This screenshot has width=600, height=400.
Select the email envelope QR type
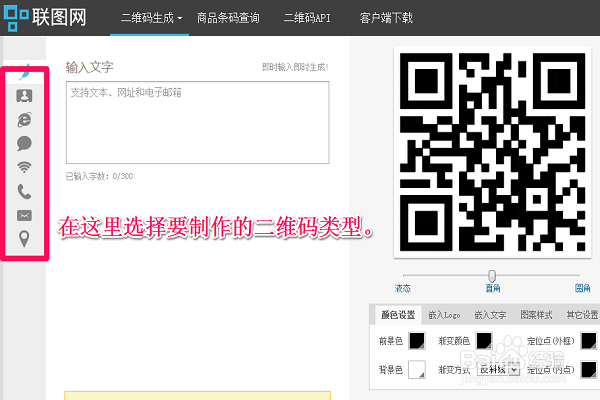click(x=24, y=216)
